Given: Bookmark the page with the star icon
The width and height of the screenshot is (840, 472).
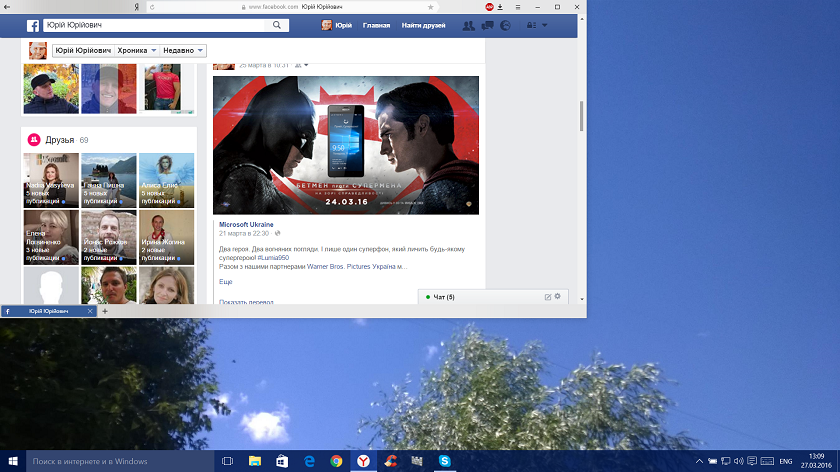Looking at the screenshot, I should click(431, 7).
